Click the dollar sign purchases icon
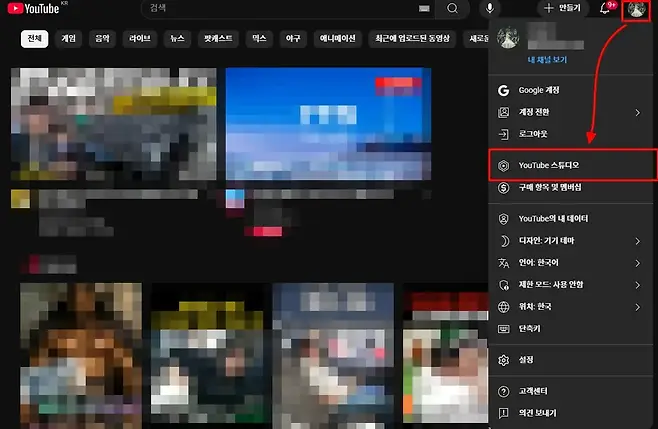 (504, 188)
